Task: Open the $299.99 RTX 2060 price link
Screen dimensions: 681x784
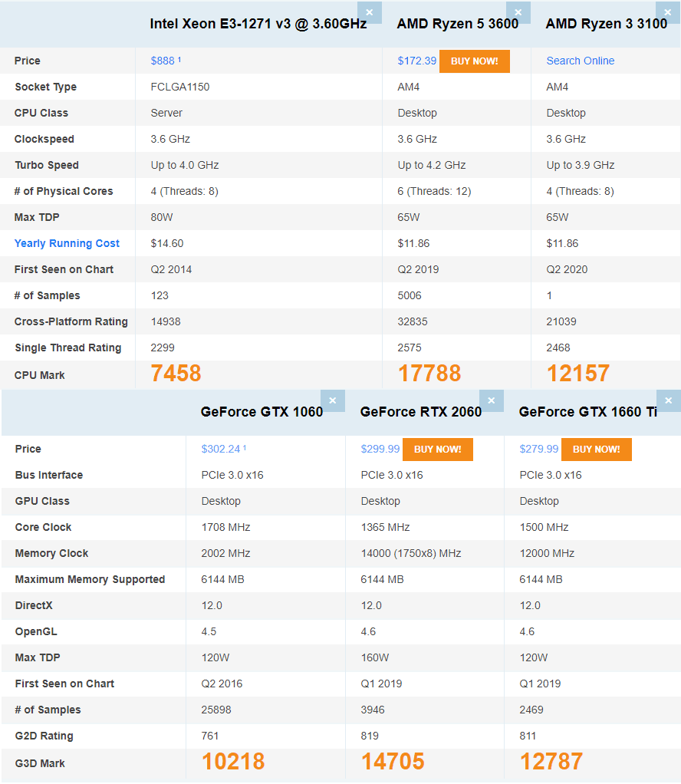Action: (x=380, y=449)
